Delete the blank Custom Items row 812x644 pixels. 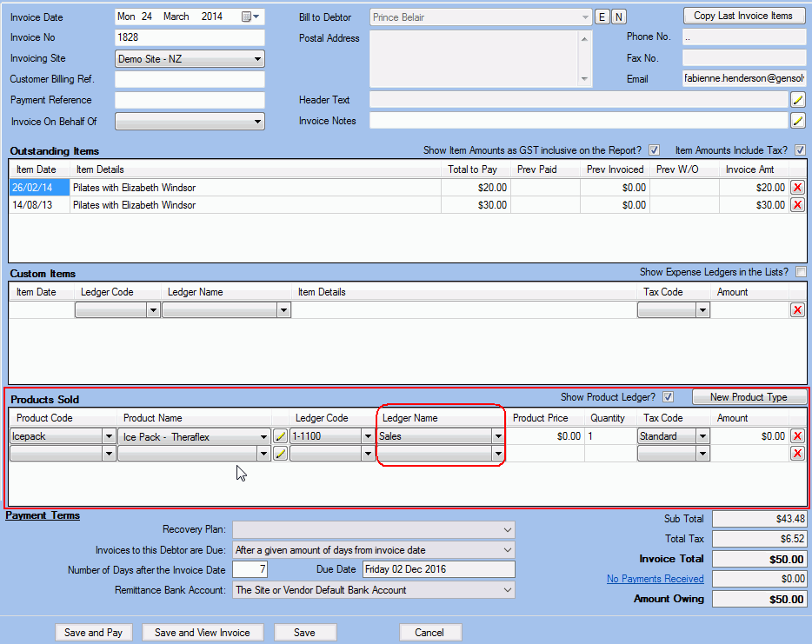(797, 310)
